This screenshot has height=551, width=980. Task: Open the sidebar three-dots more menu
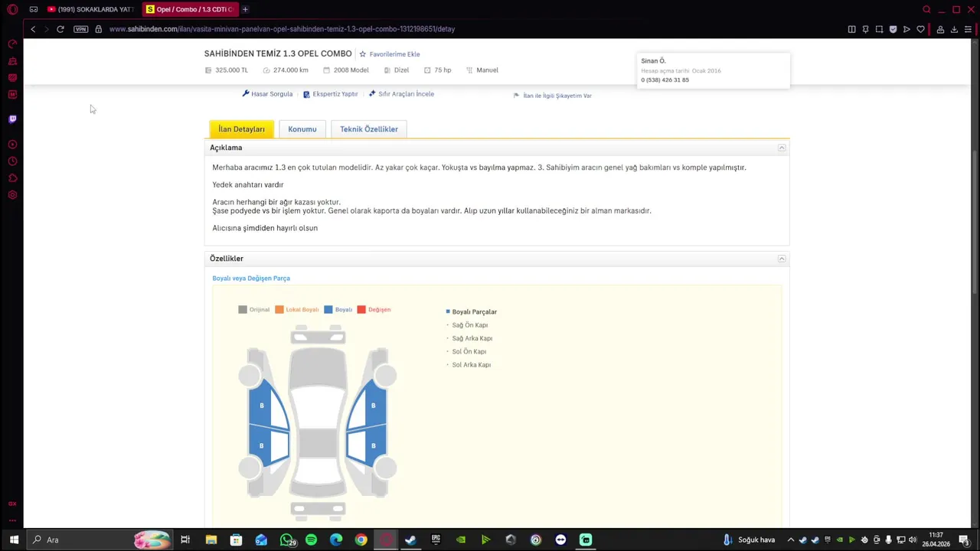(x=12, y=520)
